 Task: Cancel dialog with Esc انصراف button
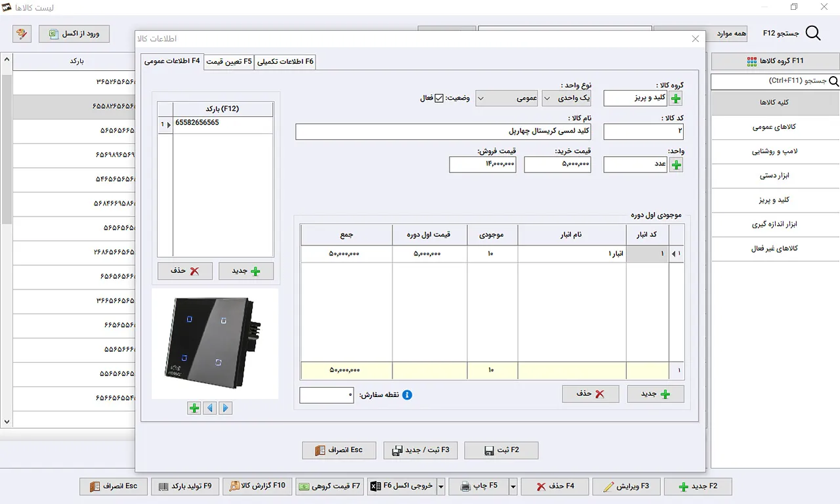[339, 450]
